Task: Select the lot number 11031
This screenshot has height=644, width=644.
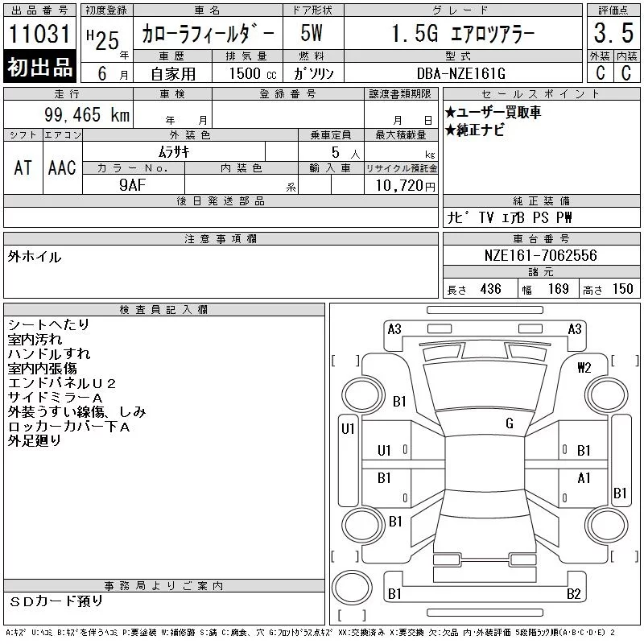Action: [x=39, y=34]
